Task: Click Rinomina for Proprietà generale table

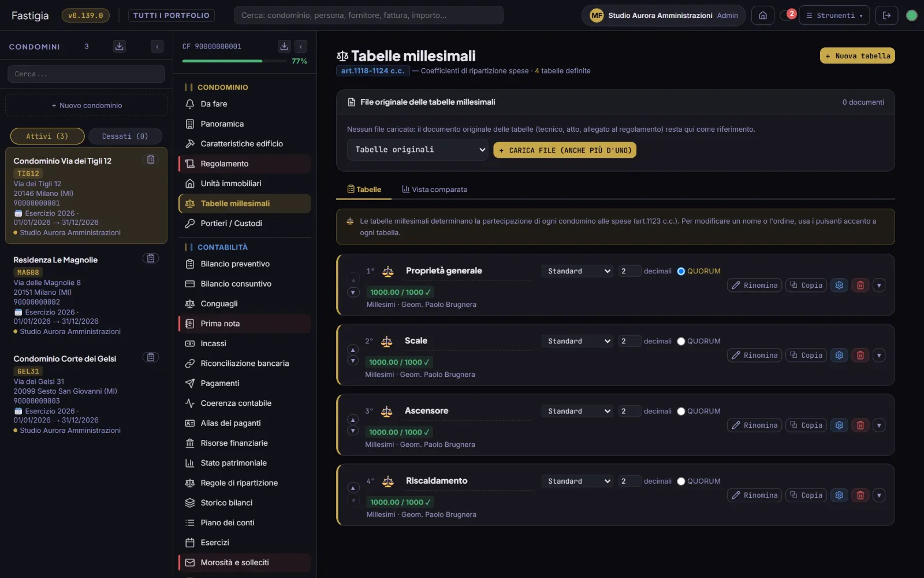Action: pyautogui.click(x=754, y=286)
